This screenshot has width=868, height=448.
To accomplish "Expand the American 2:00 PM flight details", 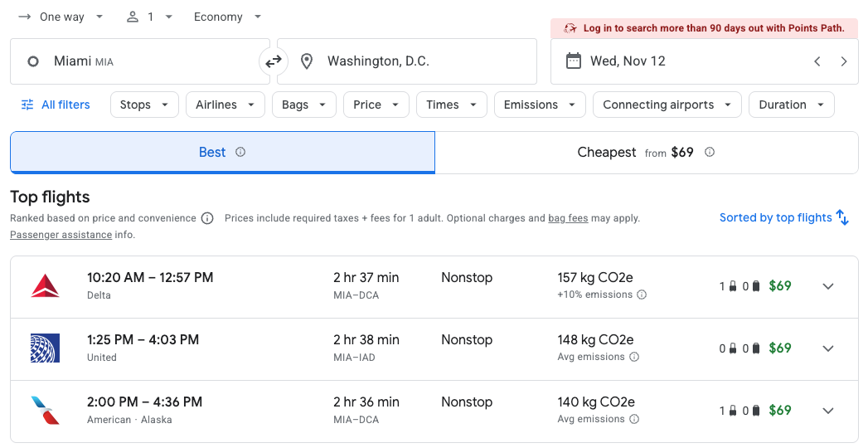I will pyautogui.click(x=828, y=411).
